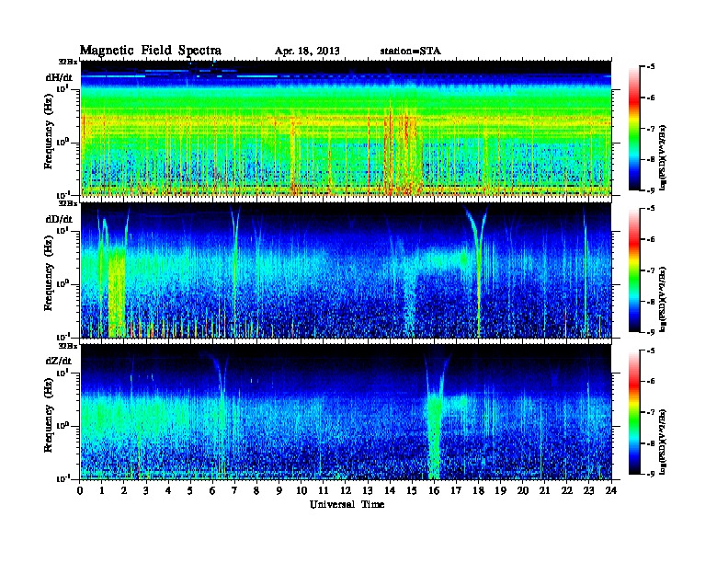
Task: Click the -6 tick on dZ/dt color scale
Action: (651, 382)
